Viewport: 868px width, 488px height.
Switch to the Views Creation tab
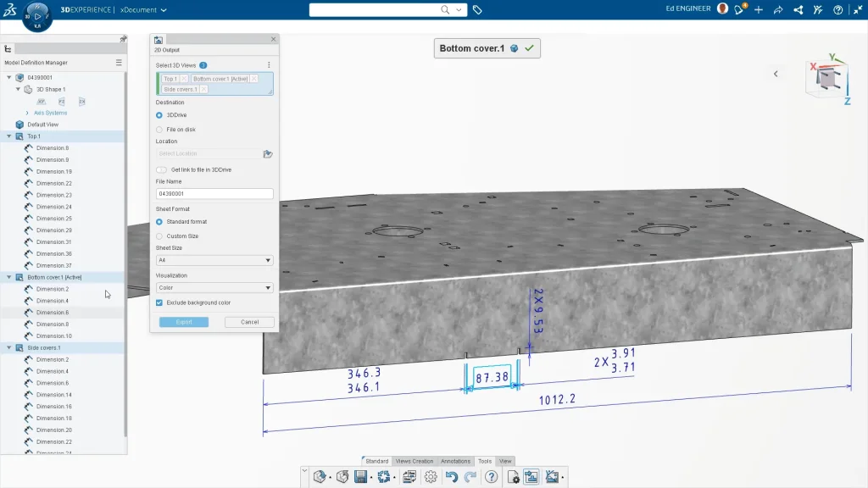pos(415,461)
